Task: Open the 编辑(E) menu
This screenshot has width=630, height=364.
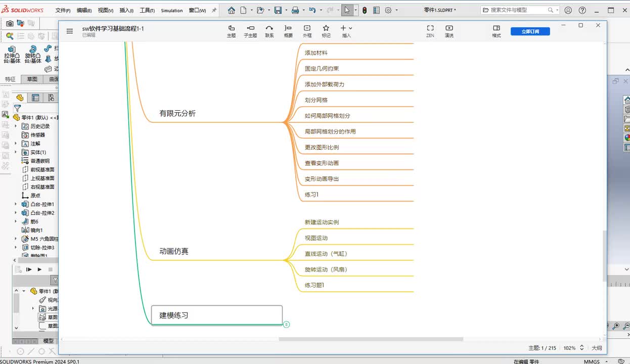Action: 84,10
